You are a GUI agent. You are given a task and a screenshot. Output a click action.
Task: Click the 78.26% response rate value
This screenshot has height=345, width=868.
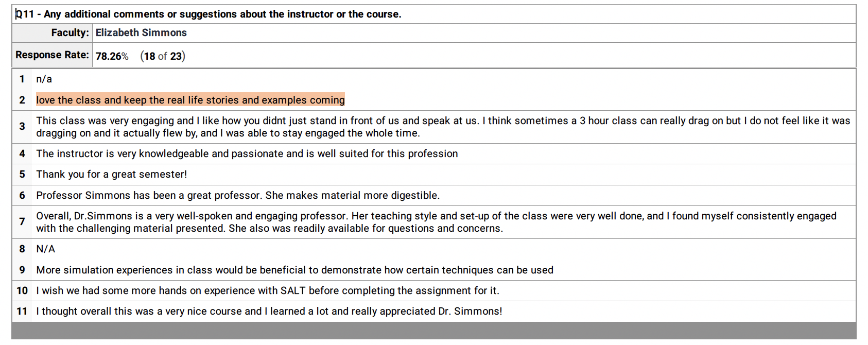[112, 56]
